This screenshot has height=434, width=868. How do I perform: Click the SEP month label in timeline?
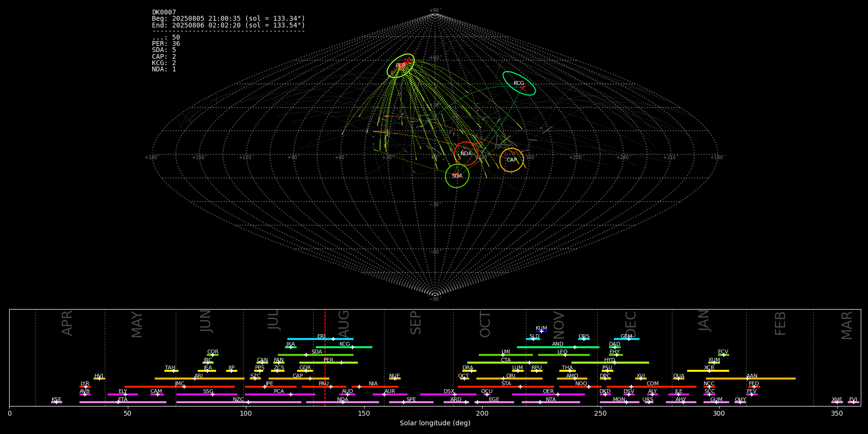(416, 323)
